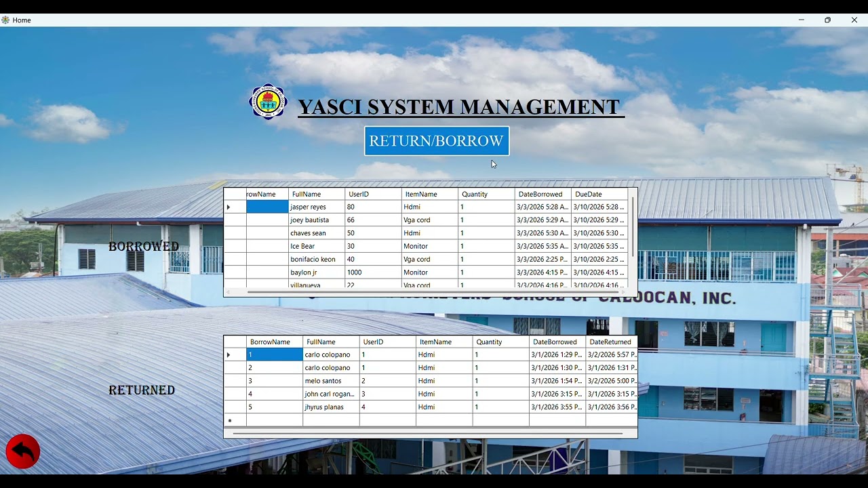Select the jasper reyes row header arrow

coord(235,207)
